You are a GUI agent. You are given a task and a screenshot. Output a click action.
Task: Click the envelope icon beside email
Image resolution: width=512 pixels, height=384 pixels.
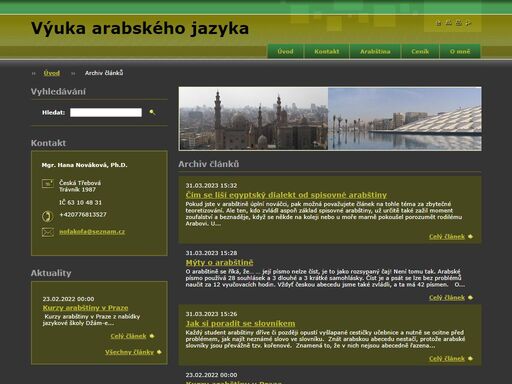pos(48,232)
